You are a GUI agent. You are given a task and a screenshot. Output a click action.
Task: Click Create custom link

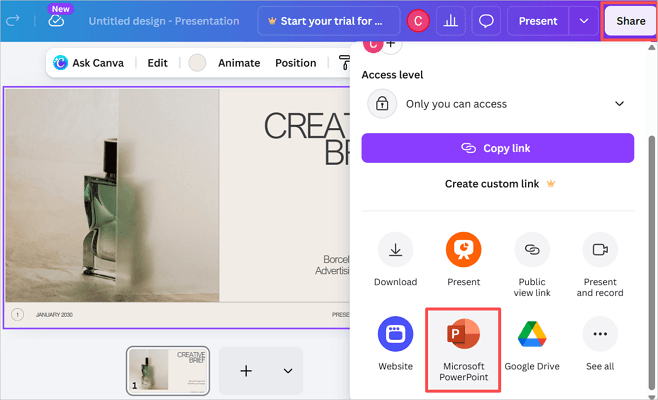point(499,184)
